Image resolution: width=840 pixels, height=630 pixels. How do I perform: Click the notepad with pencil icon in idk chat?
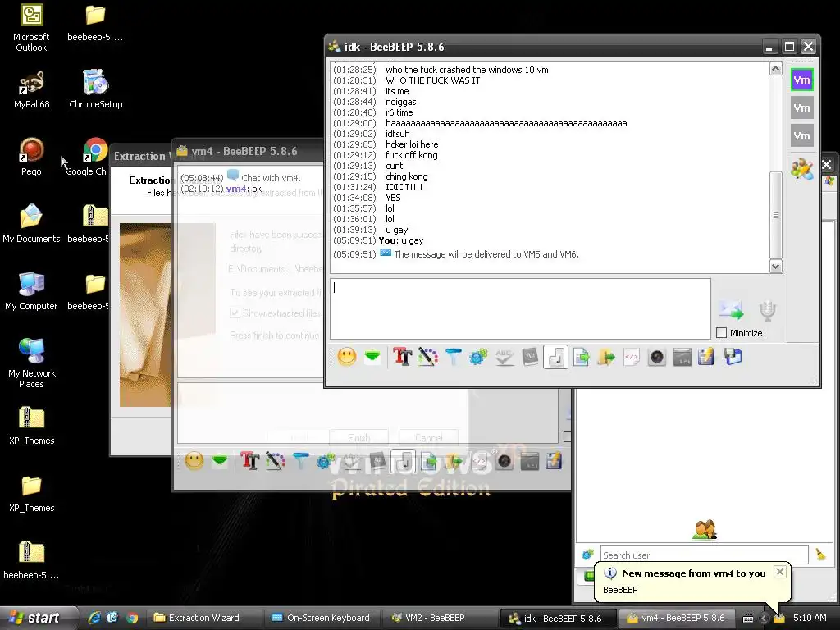click(706, 357)
